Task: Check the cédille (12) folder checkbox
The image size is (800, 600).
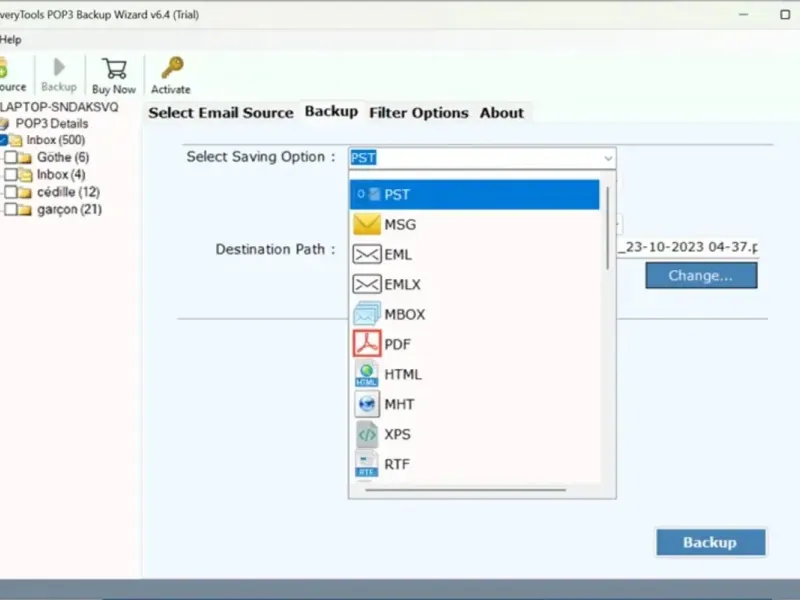Action: (10, 192)
